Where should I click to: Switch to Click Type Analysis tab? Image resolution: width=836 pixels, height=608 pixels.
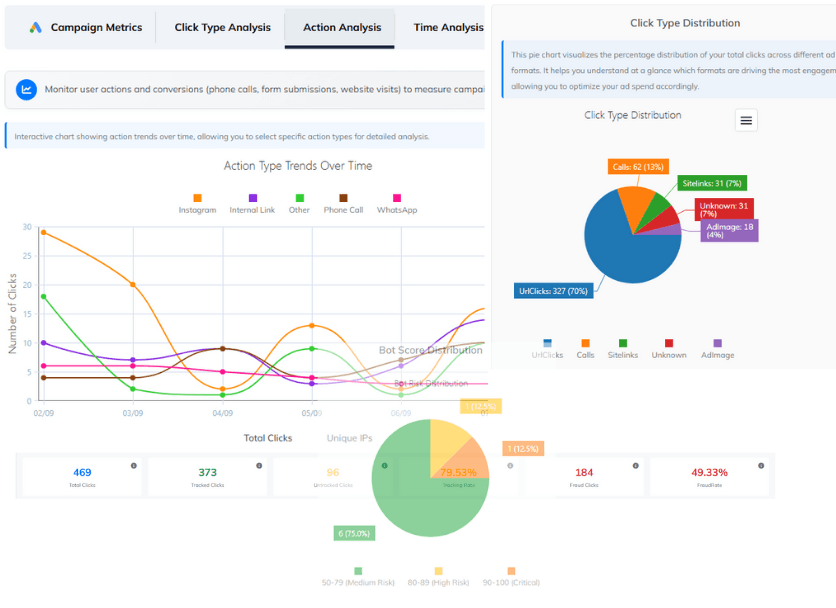click(x=222, y=28)
